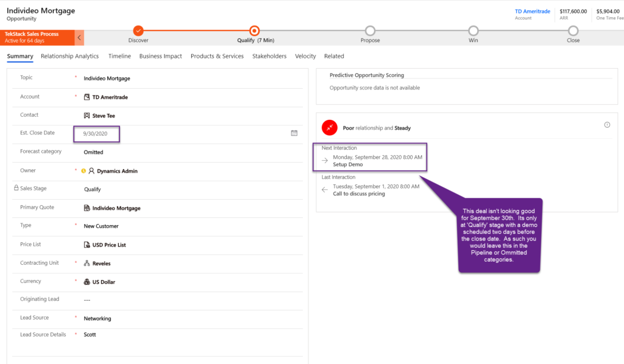The height and width of the screenshot is (364, 624).
Task: Select Opportunity score data not available text
Action: tap(375, 88)
